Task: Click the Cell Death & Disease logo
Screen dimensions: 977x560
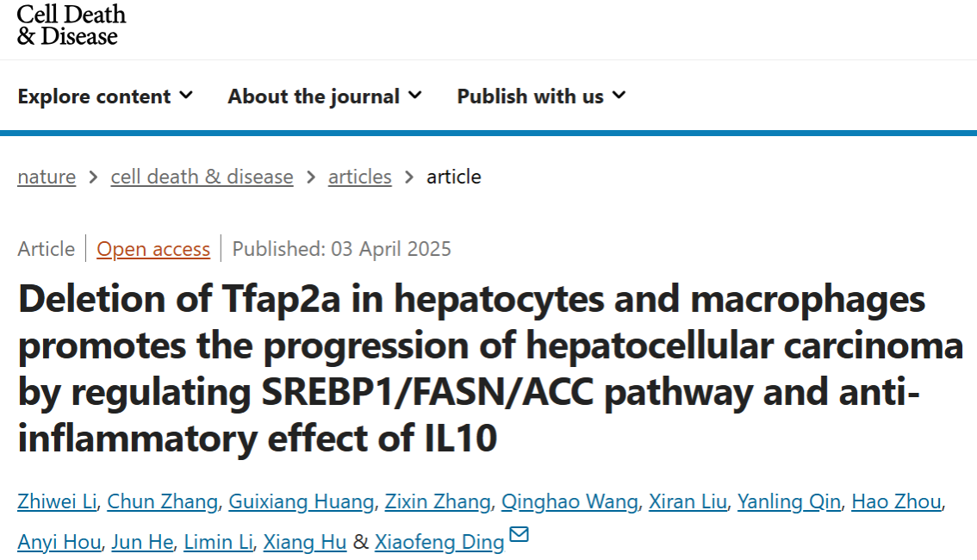Action: tap(72, 25)
